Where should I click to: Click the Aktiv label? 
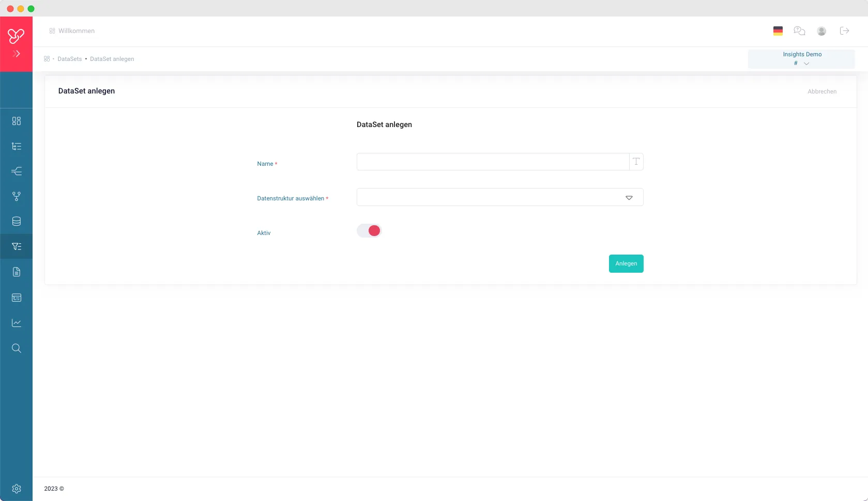click(x=264, y=233)
